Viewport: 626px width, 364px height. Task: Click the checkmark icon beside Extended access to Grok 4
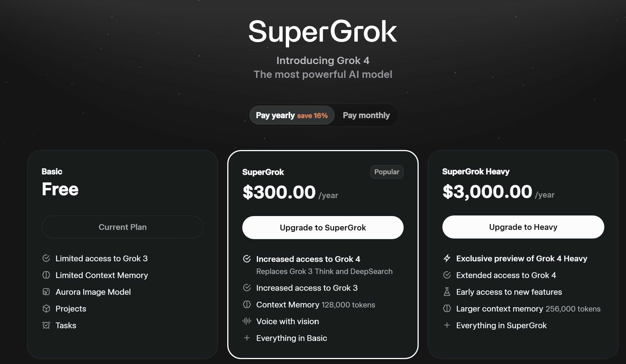point(447,275)
